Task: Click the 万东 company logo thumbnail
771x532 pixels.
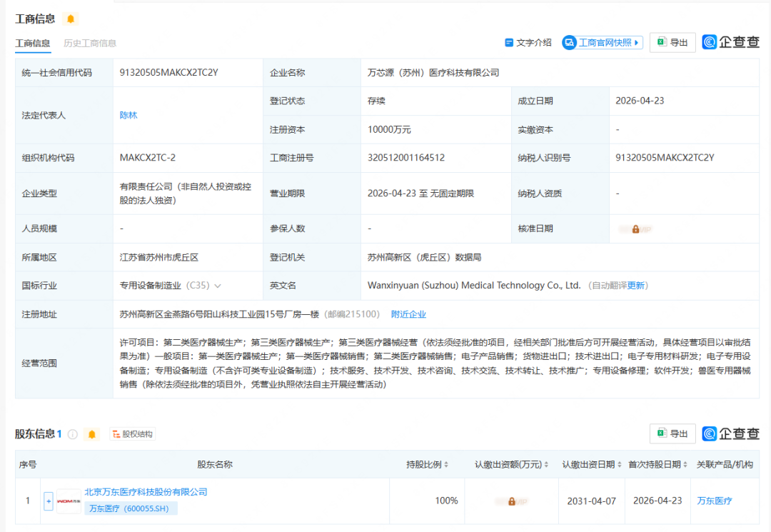Action: 69,501
